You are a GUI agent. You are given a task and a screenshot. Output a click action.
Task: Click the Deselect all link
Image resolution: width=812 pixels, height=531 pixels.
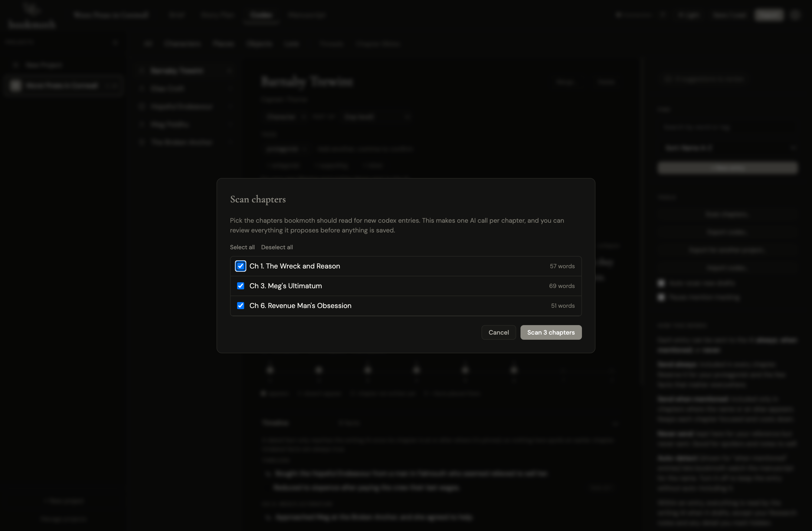coord(277,247)
